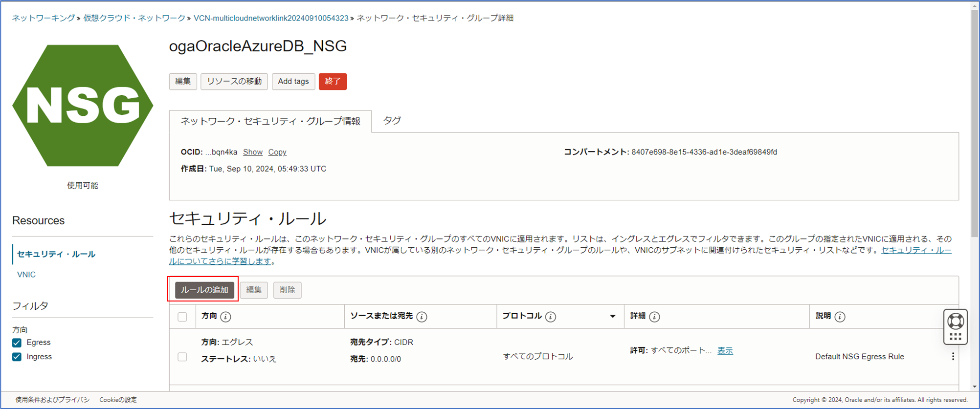
Task: Open the three-dot actions menu for Egress rule
Action: click(x=953, y=357)
